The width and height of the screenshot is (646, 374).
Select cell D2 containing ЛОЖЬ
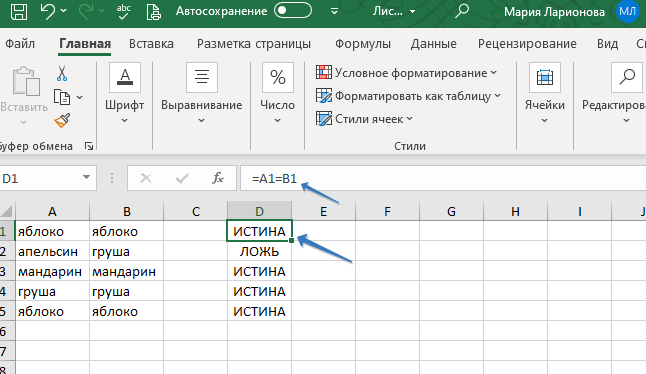pos(260,251)
